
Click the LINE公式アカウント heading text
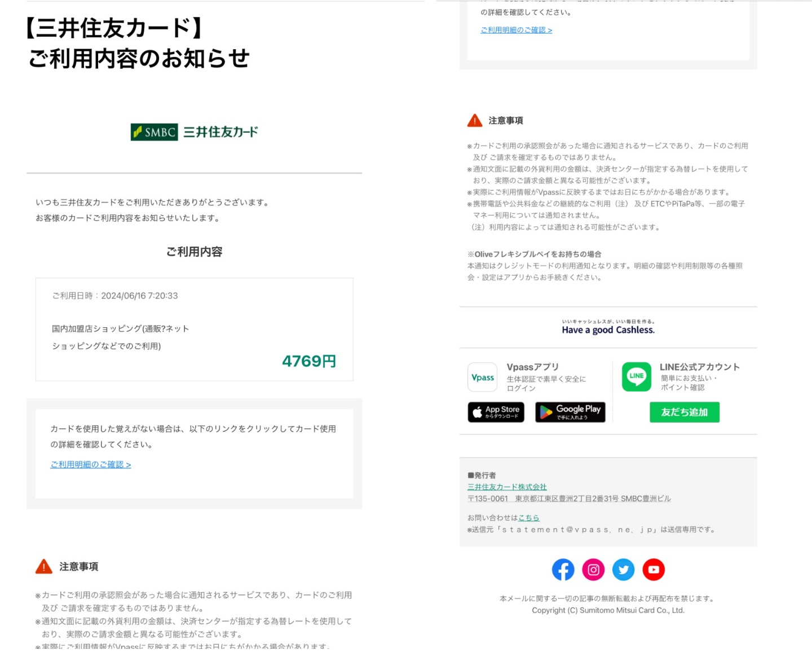click(x=700, y=367)
